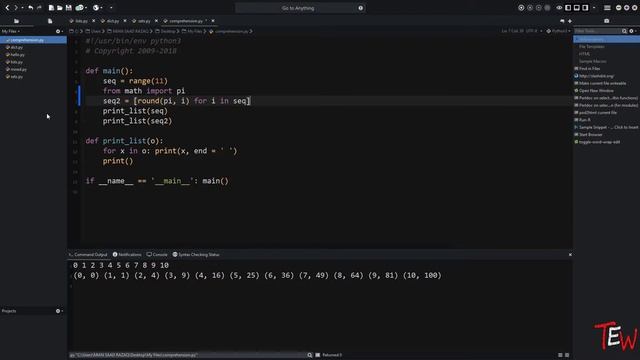Click the Users breadcrumb segment

93,31
